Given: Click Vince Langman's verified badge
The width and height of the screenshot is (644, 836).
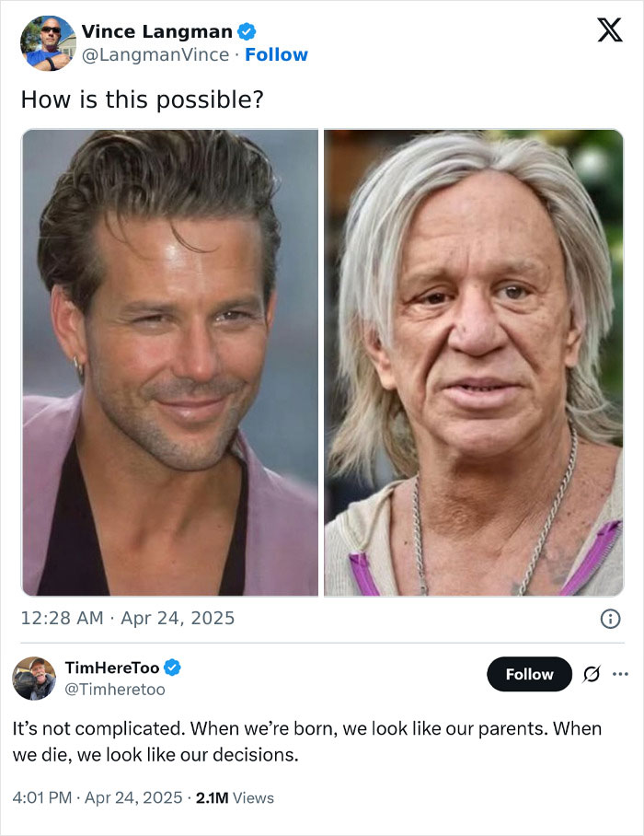Looking at the screenshot, I should click(x=247, y=30).
